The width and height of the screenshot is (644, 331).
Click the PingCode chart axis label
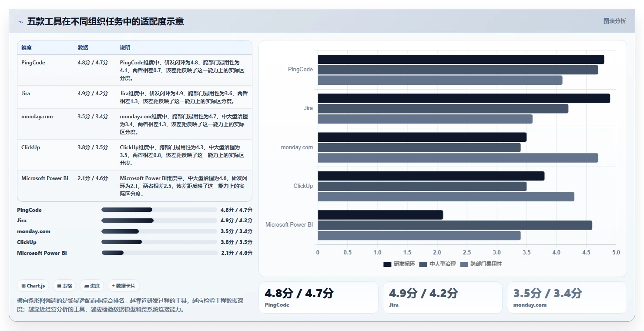pos(300,70)
